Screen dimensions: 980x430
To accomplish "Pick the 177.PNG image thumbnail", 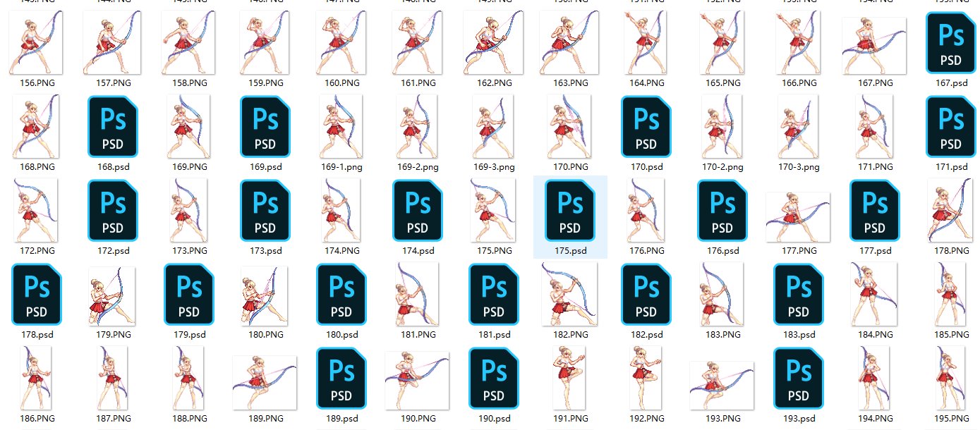I will tap(799, 216).
